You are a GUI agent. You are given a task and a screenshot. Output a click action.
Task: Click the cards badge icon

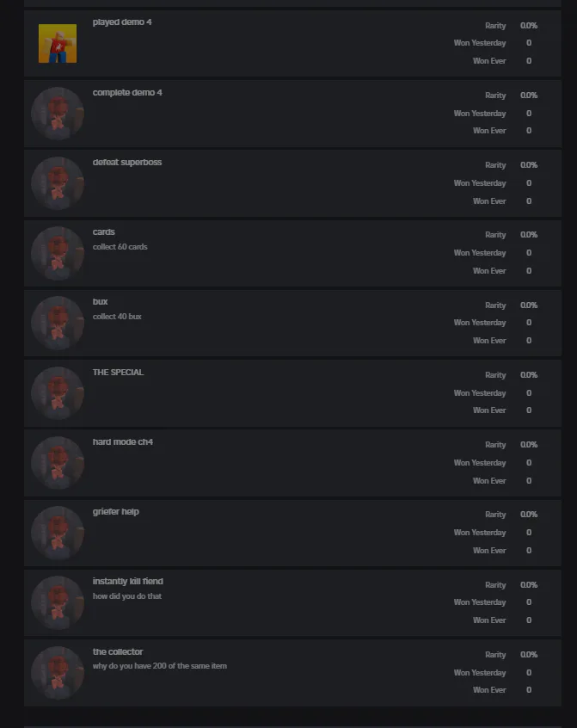58,253
